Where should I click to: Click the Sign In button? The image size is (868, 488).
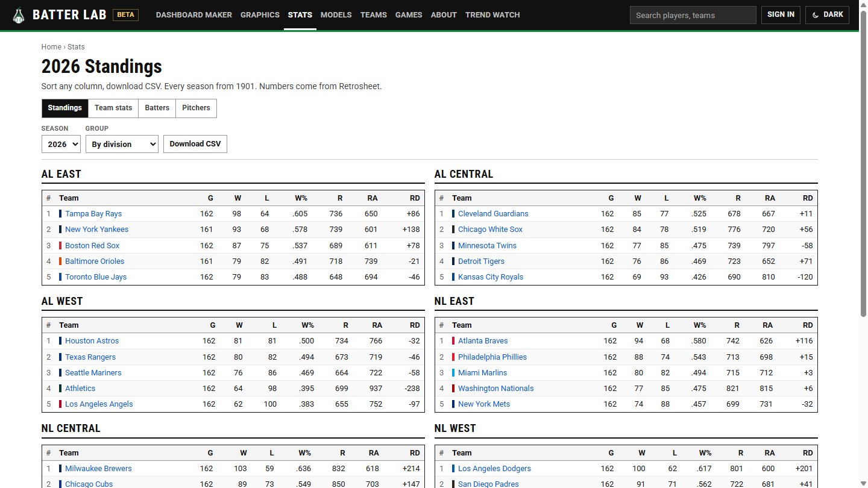point(781,15)
